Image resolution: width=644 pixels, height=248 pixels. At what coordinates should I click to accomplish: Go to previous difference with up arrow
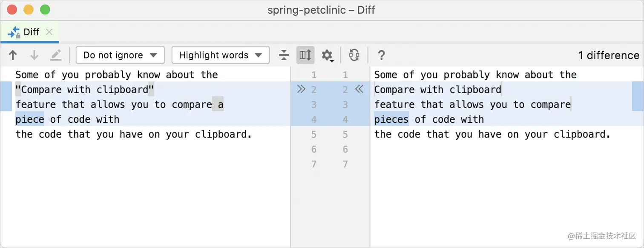13,55
